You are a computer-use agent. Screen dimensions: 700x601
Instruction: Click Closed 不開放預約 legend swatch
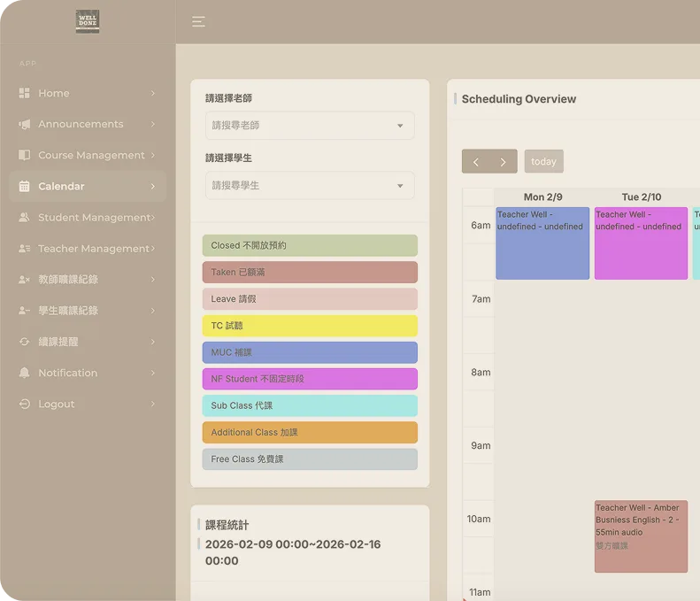[310, 245]
